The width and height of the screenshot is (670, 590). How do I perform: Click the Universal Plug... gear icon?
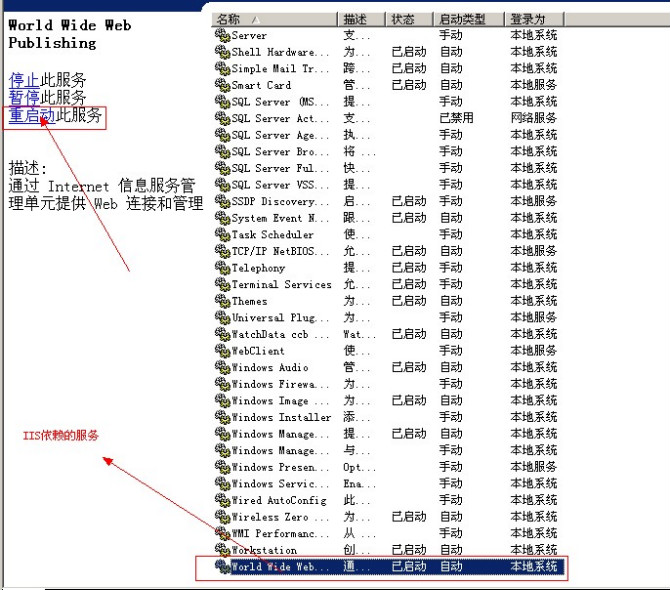pyautogui.click(x=222, y=317)
